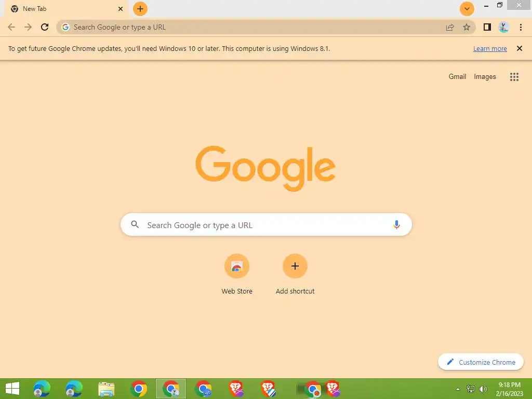Open the volume speaker tray icon
The height and width of the screenshot is (399, 532).
(x=483, y=389)
